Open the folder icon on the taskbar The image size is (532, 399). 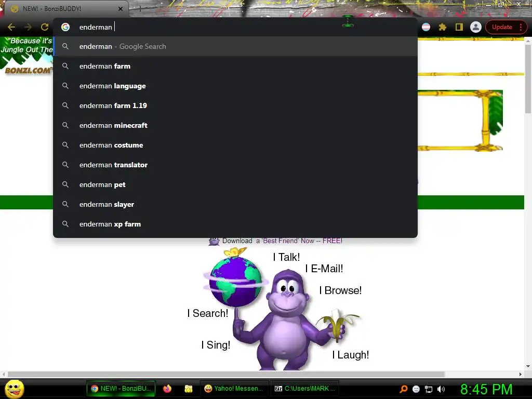[x=189, y=389]
